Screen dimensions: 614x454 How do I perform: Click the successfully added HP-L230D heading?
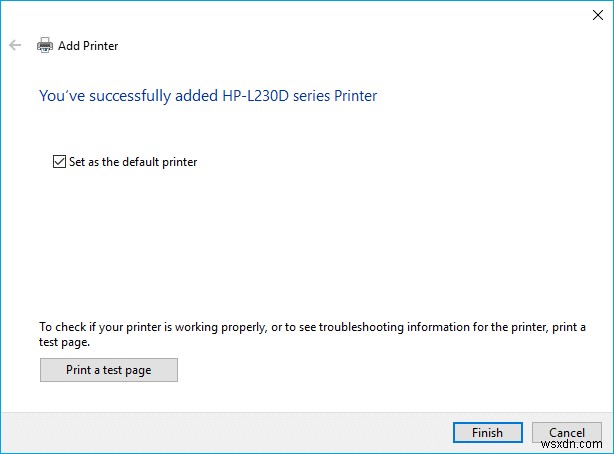208,96
